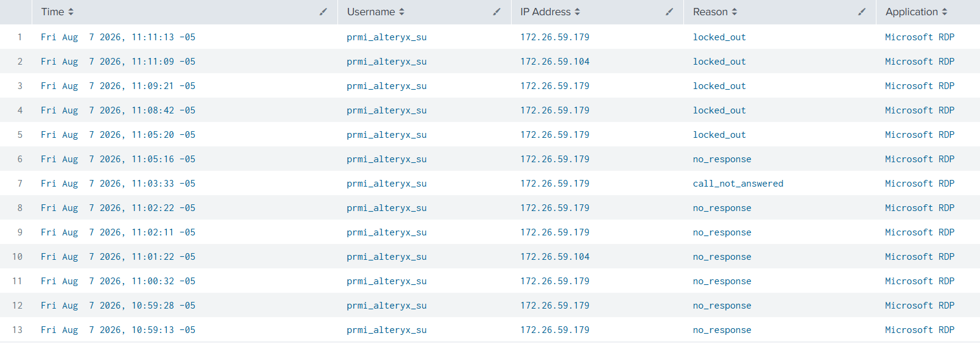Click Microsoft RDP application in row 9
Screen dimensions: 980x344
click(920, 232)
